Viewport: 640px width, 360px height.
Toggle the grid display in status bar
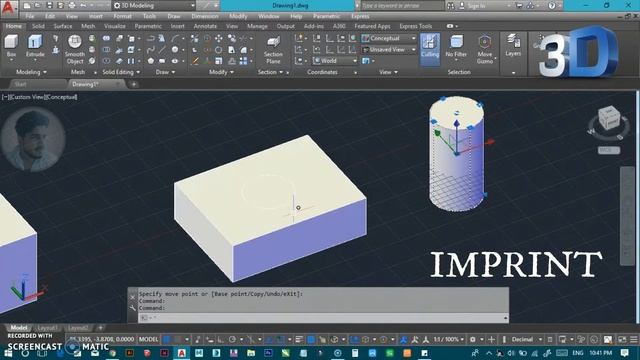click(167, 340)
